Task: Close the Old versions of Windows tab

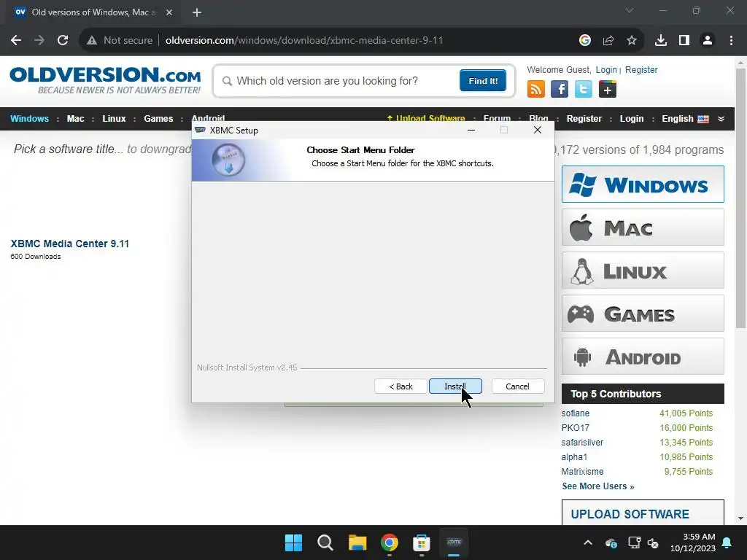Action: click(169, 12)
